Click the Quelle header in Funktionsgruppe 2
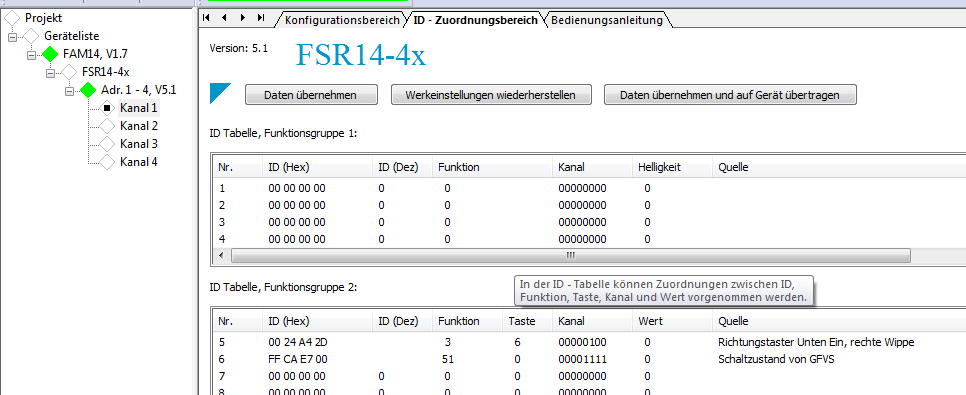 click(x=838, y=321)
